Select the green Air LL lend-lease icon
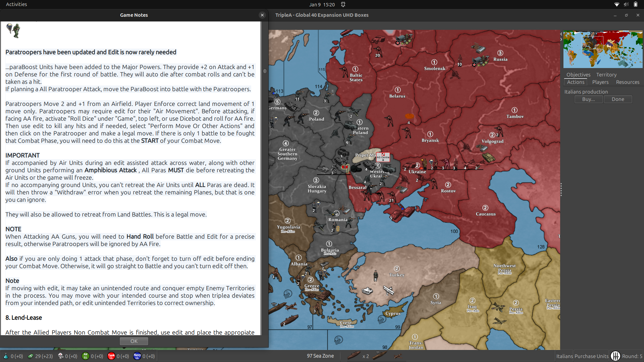 [x=86, y=356]
